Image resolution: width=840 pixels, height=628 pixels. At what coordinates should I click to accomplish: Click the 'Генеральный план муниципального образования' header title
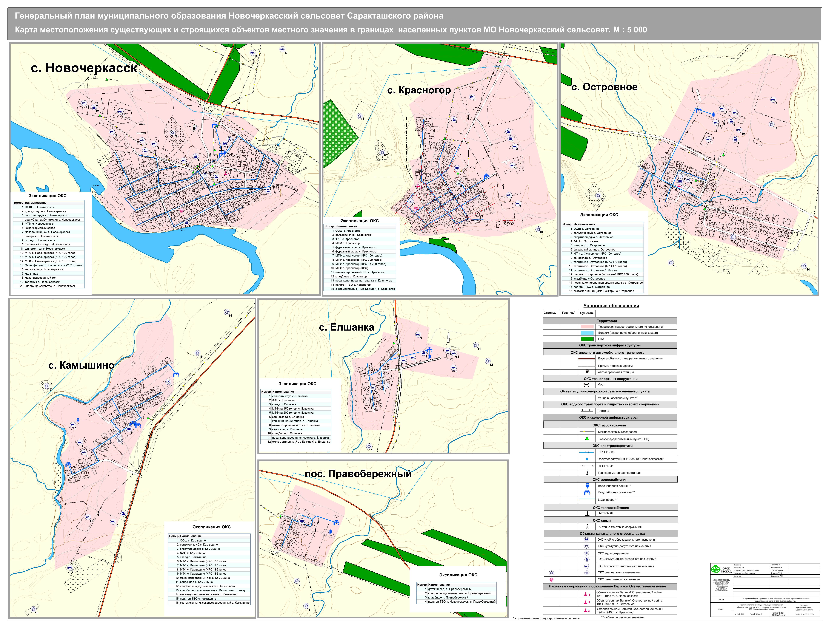tap(229, 16)
